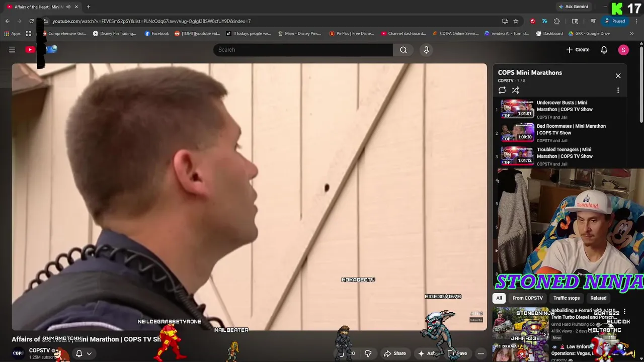The image size is (644, 362).
Task: Open GFX - Google Drive bookmark
Action: pos(589,34)
